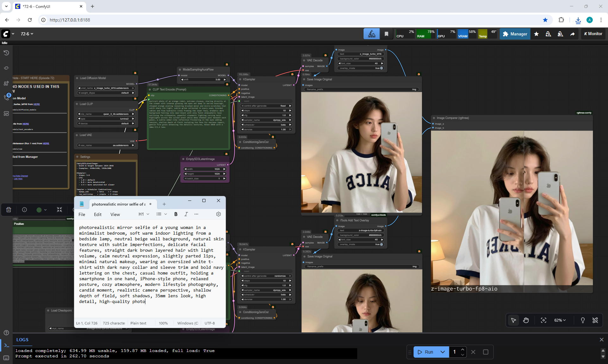Toggle link visibility icon in canvas toolbar

(x=595, y=320)
